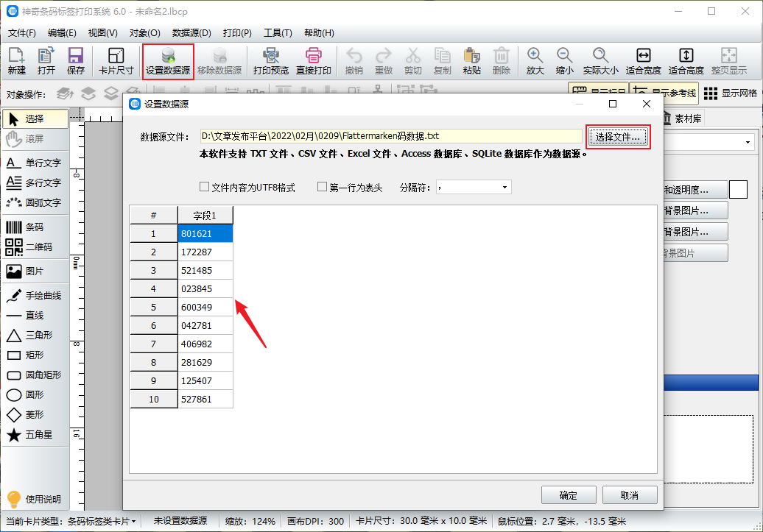Choose the 圆弧文字 arc text tool
The height and width of the screenshot is (532, 763).
[35, 202]
